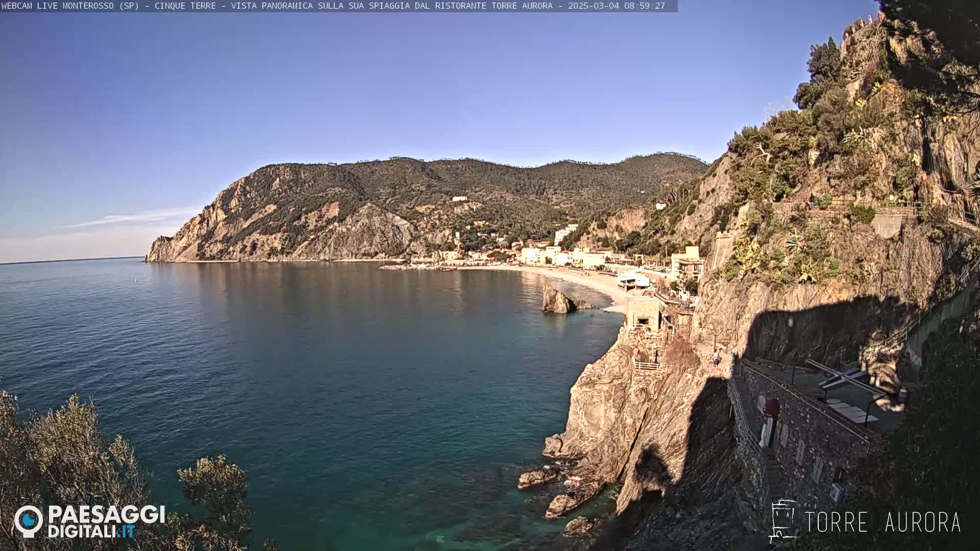Click the TORRE AURORA text logo

coord(882,522)
